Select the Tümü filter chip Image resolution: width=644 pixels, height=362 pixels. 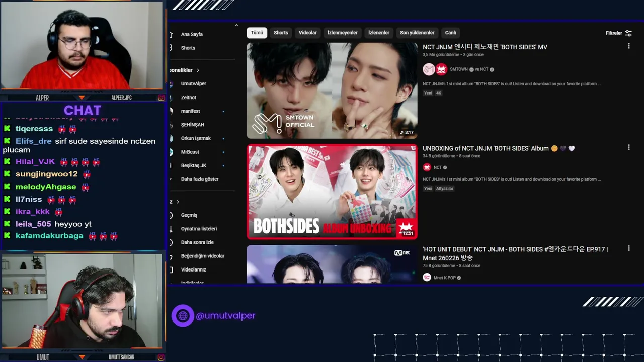[257, 33]
